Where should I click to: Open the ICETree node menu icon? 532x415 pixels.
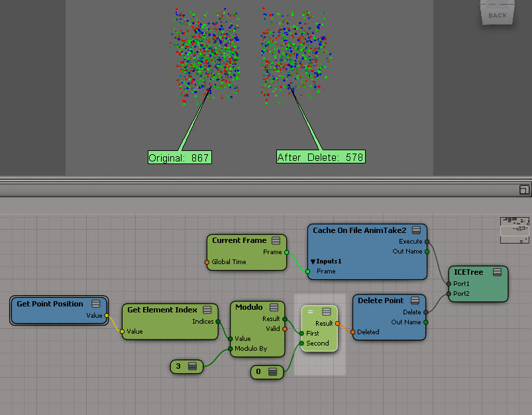click(497, 272)
